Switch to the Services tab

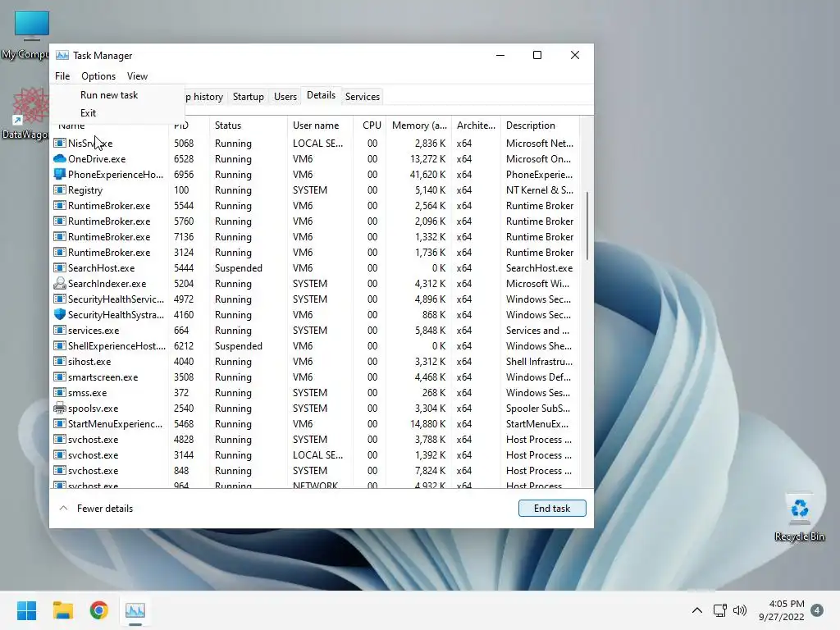(x=362, y=97)
